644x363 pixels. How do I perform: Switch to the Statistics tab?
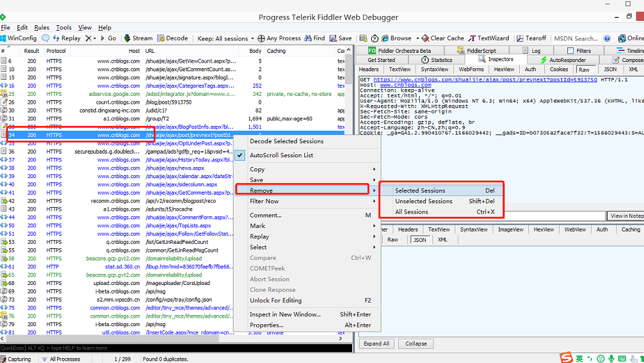click(436, 60)
